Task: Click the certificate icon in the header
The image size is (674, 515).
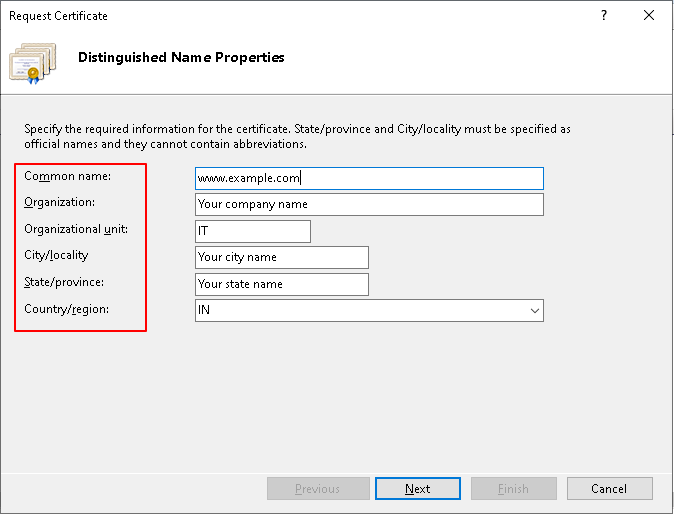Action: (31, 61)
